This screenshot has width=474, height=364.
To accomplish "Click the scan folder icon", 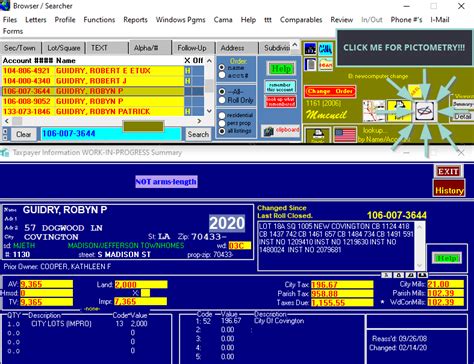I will click(325, 64).
